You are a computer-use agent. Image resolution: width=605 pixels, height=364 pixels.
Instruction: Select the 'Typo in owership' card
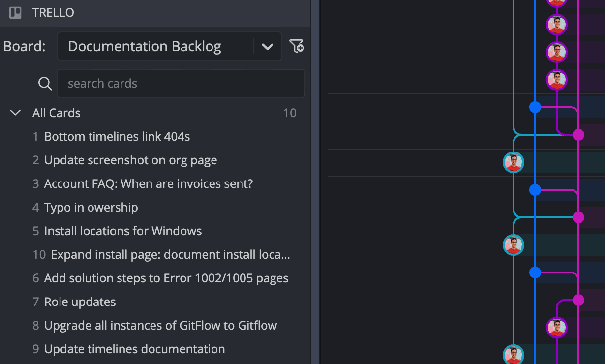pyautogui.click(x=91, y=208)
